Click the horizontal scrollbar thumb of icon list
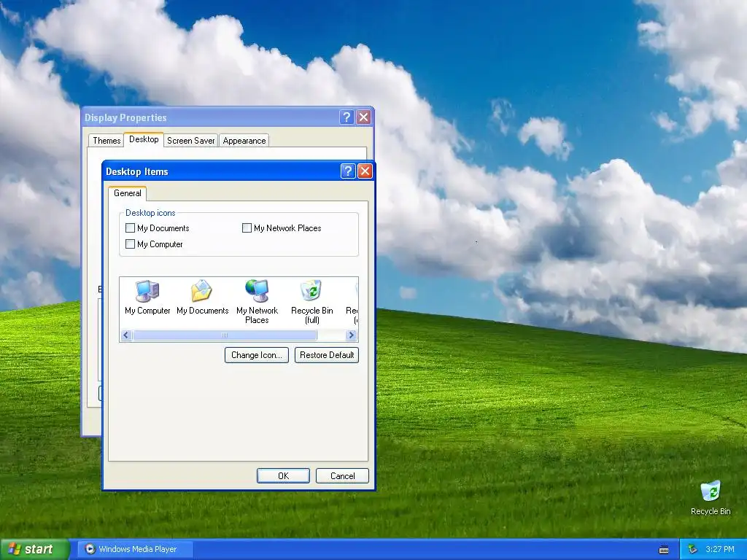This screenshot has height=560, width=747. pyautogui.click(x=225, y=335)
